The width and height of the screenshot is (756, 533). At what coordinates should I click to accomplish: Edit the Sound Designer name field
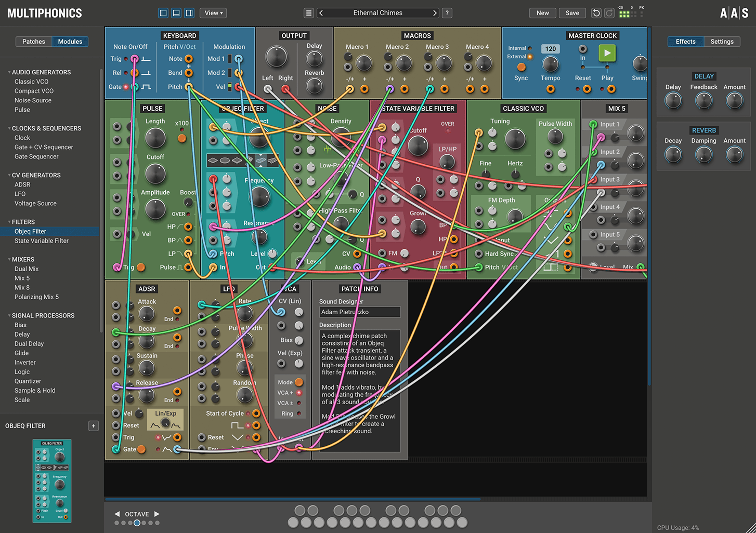pos(359,312)
